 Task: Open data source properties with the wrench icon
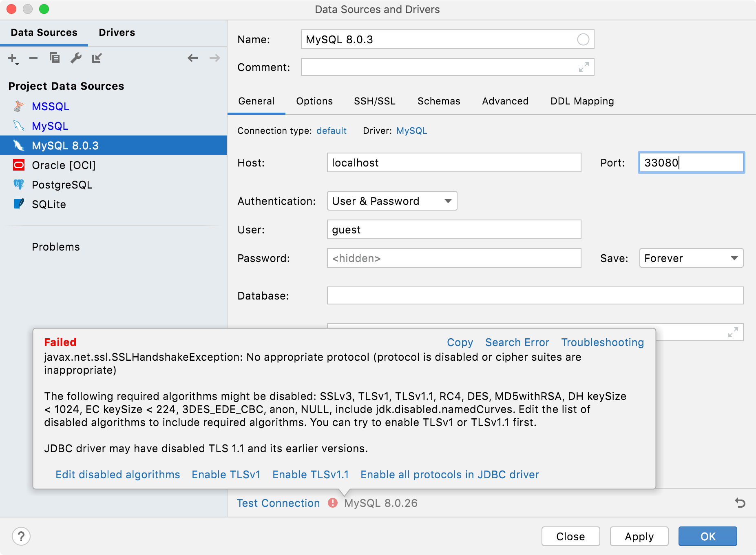(x=75, y=58)
